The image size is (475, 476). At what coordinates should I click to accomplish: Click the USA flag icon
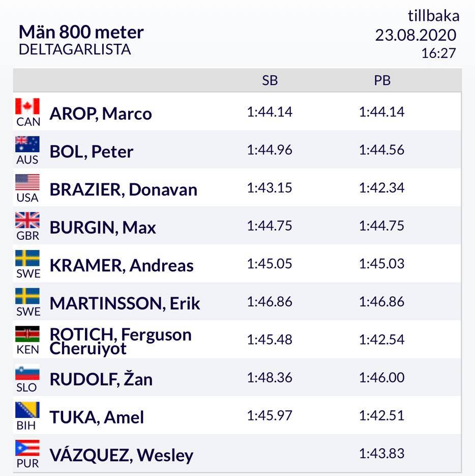point(27,182)
